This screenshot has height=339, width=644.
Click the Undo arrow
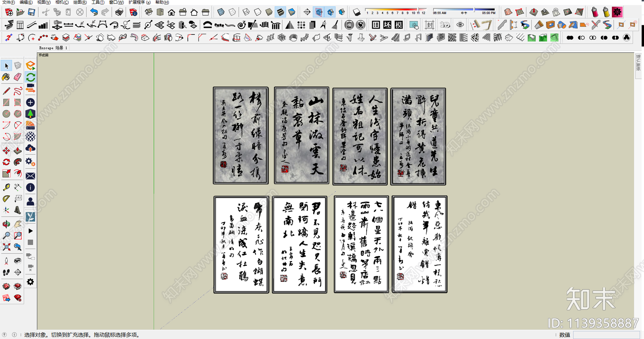(x=94, y=12)
